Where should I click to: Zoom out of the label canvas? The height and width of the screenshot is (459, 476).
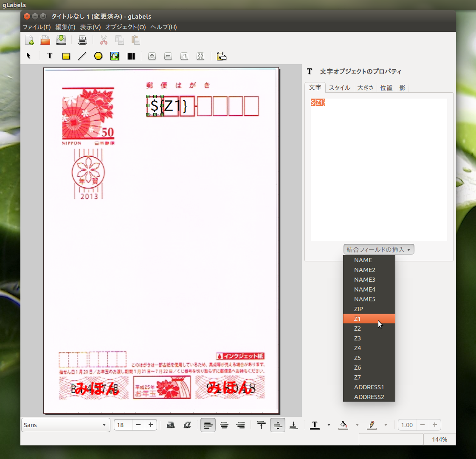(x=168, y=56)
